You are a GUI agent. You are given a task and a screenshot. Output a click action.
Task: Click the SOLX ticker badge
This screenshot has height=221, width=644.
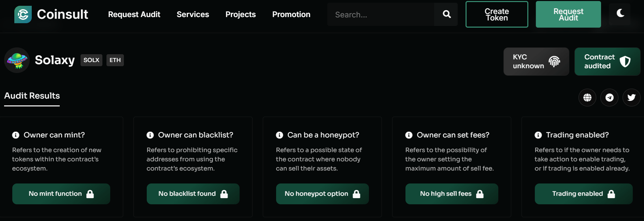click(91, 60)
